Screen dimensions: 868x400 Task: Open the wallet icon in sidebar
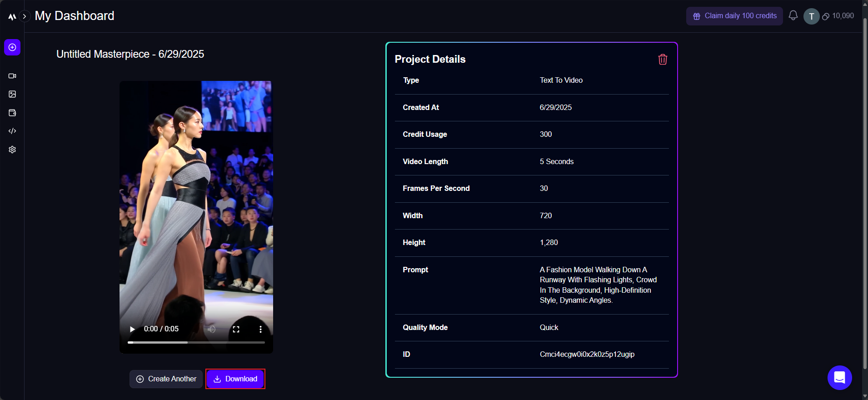point(12,113)
